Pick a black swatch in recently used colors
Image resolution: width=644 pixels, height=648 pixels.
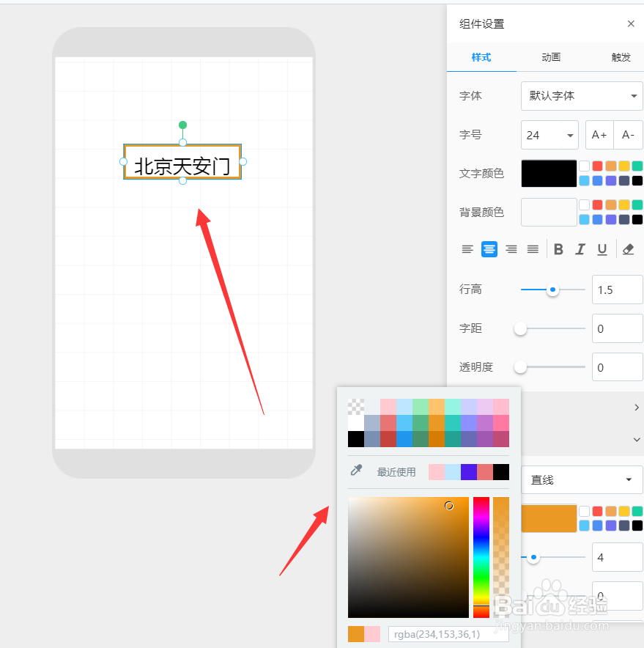coord(501,472)
